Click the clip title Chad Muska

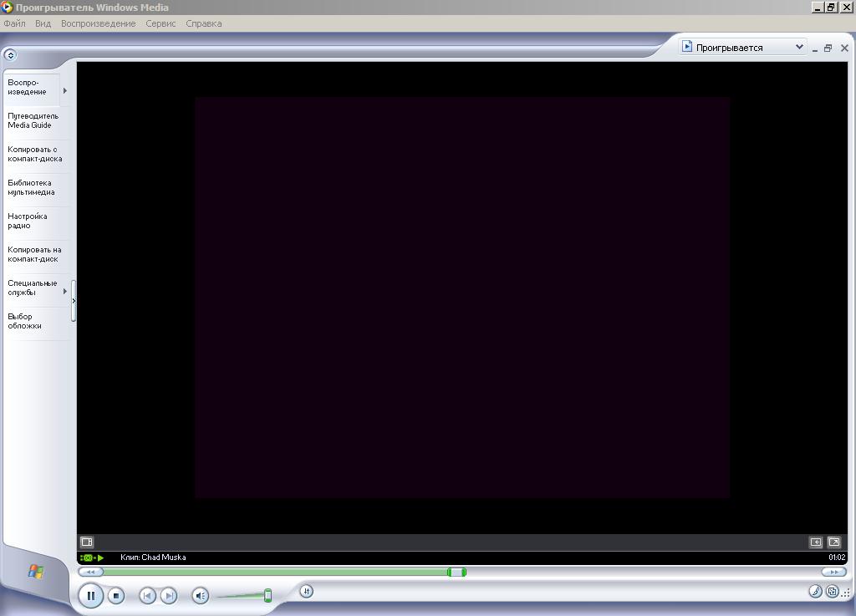click(164, 557)
